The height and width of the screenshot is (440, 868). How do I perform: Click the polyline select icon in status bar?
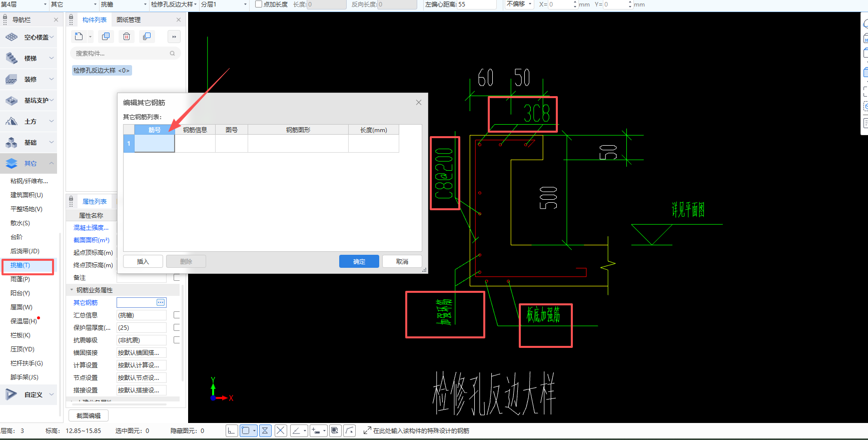[x=350, y=430]
